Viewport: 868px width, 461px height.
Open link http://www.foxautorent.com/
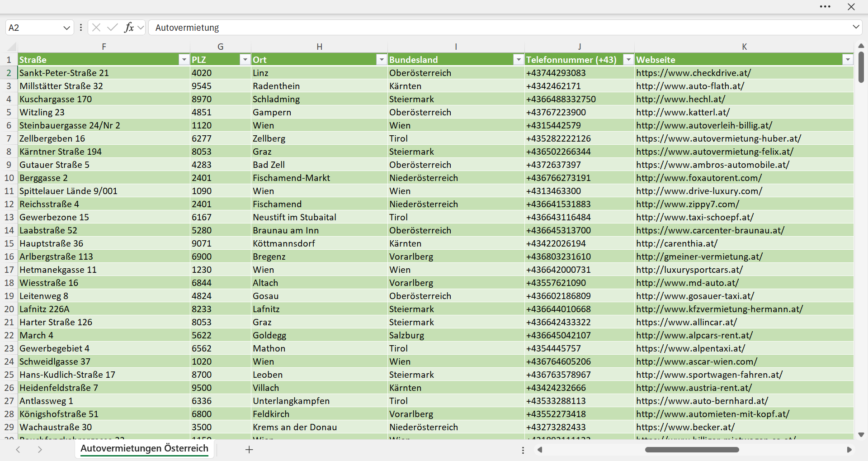[x=698, y=178]
